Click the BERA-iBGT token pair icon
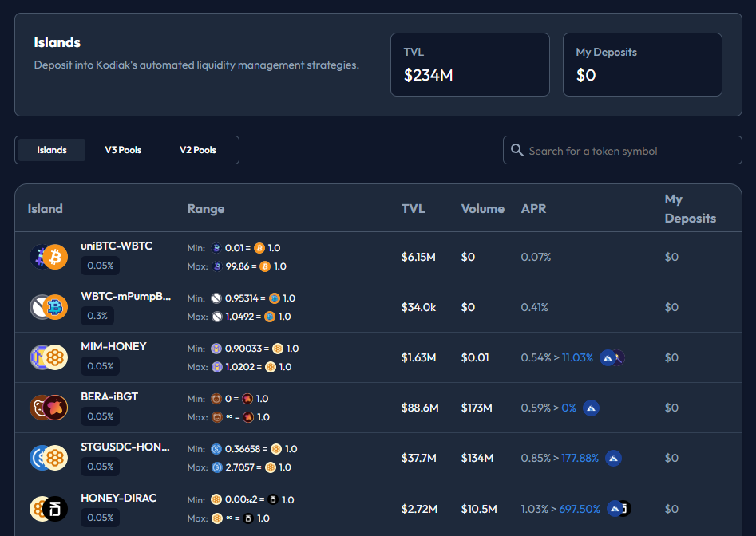This screenshot has height=536, width=756. [x=49, y=408]
